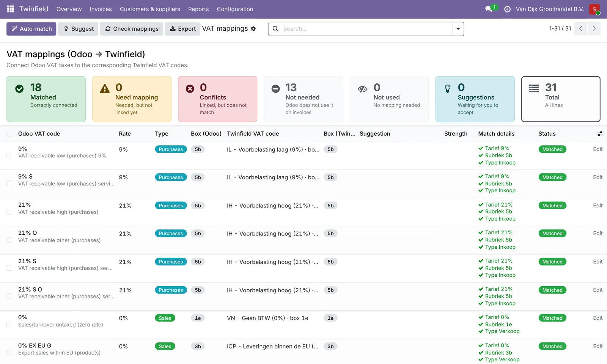Filter by Matched status card
This screenshot has width=607, height=364.
tap(46, 99)
